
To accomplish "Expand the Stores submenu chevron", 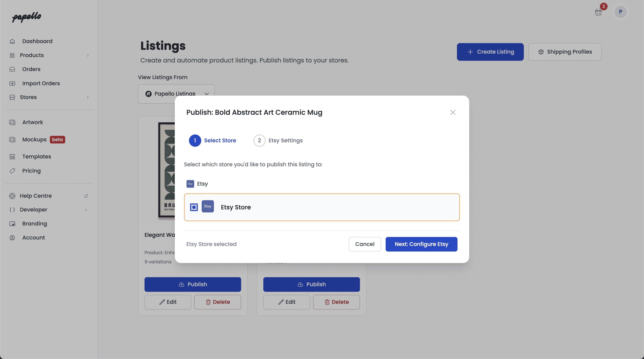I will [88, 97].
